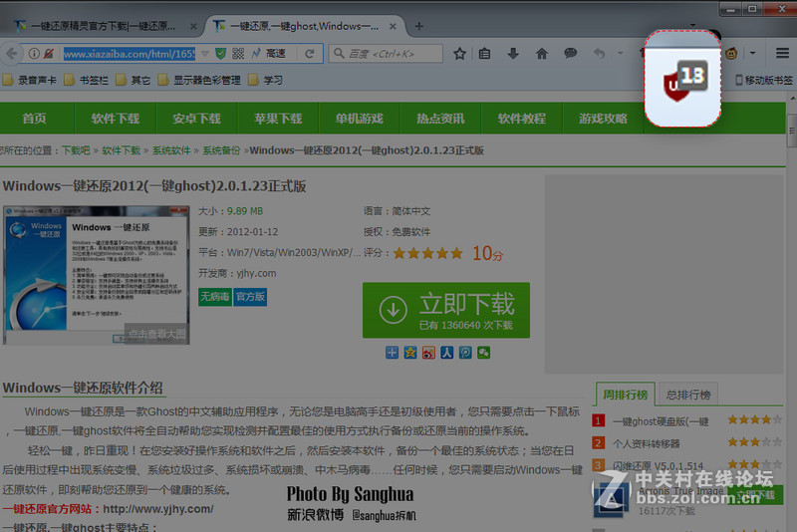The image size is (797, 532).
Task: Open the downloads arrow icon
Action: coord(513,54)
